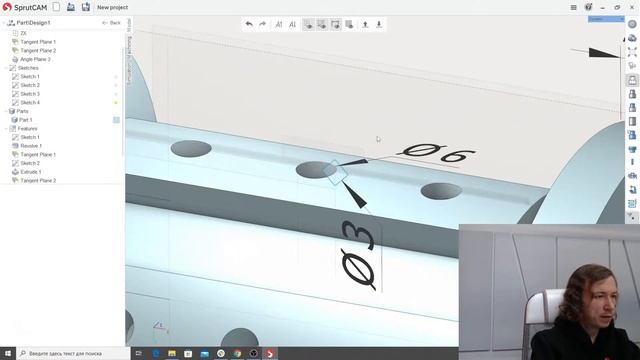Open a project with the open file icon

click(71, 7)
